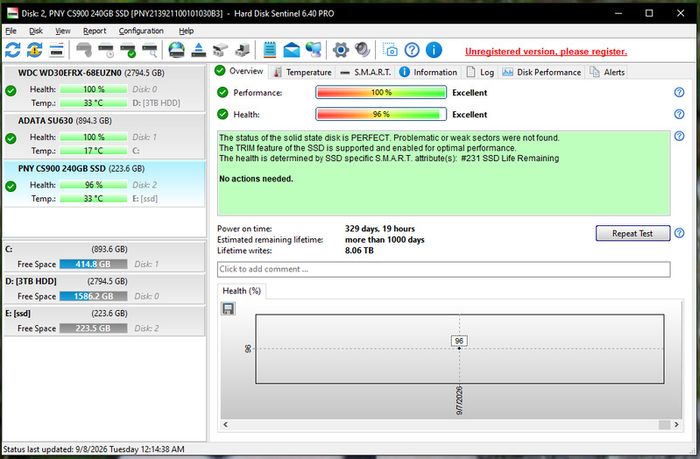Screen dimensions: 700x459
Task: Open the File menu
Action: (x=11, y=31)
